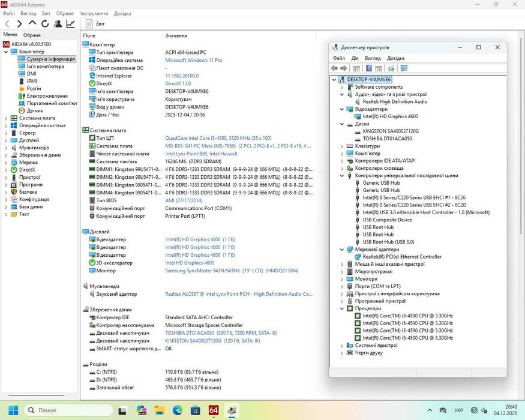
Task: Click the Поле column header
Action: (x=89, y=35)
